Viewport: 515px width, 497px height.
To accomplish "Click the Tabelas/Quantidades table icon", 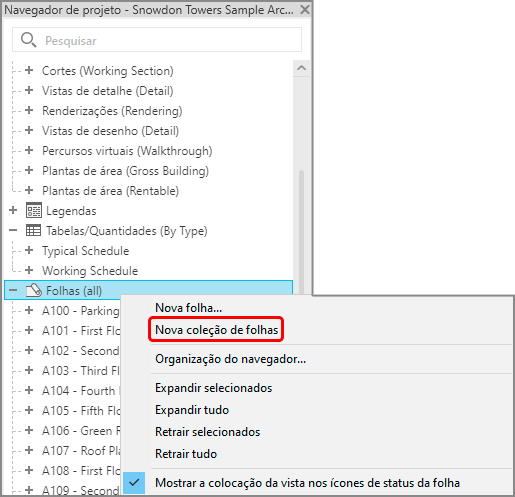I will point(34,230).
